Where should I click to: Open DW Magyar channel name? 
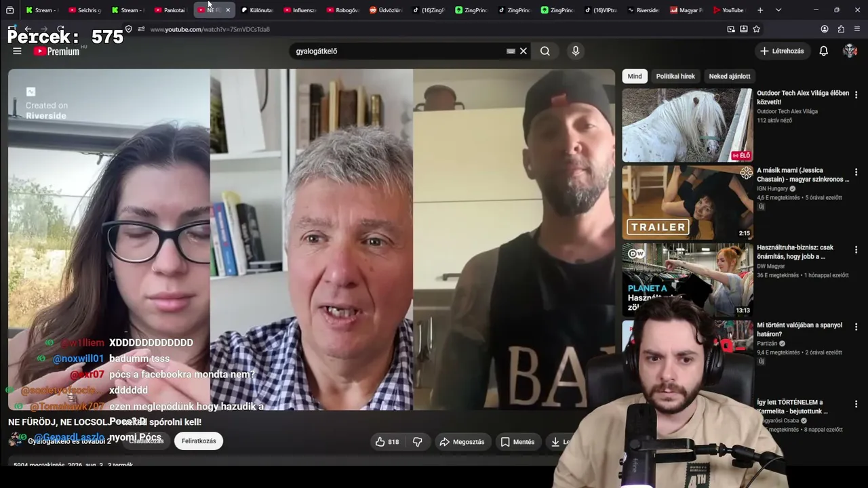click(x=771, y=266)
